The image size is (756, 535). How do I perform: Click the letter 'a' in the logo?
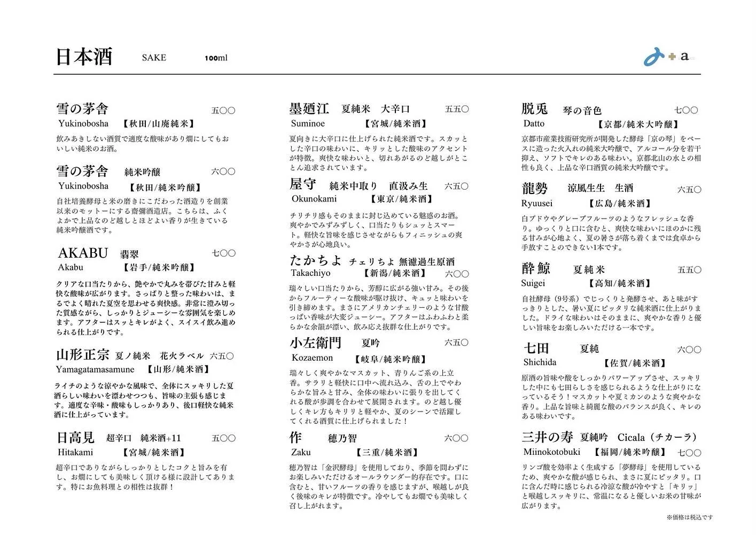click(684, 57)
